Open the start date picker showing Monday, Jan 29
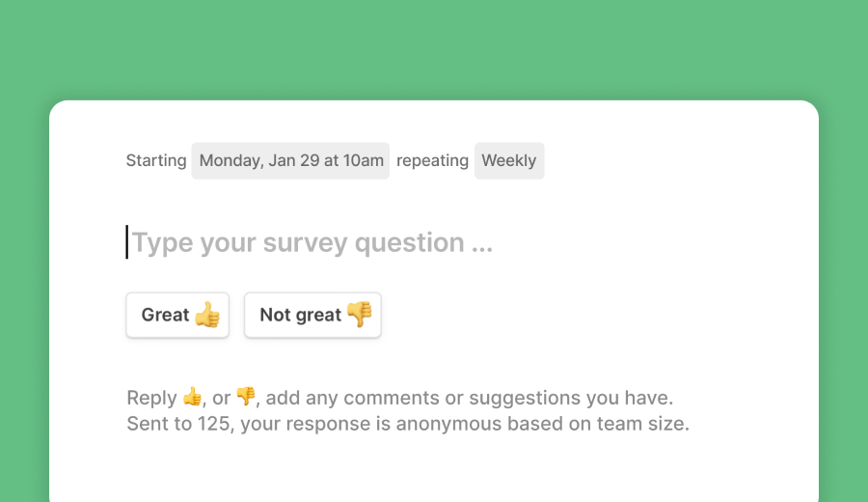 coord(290,161)
